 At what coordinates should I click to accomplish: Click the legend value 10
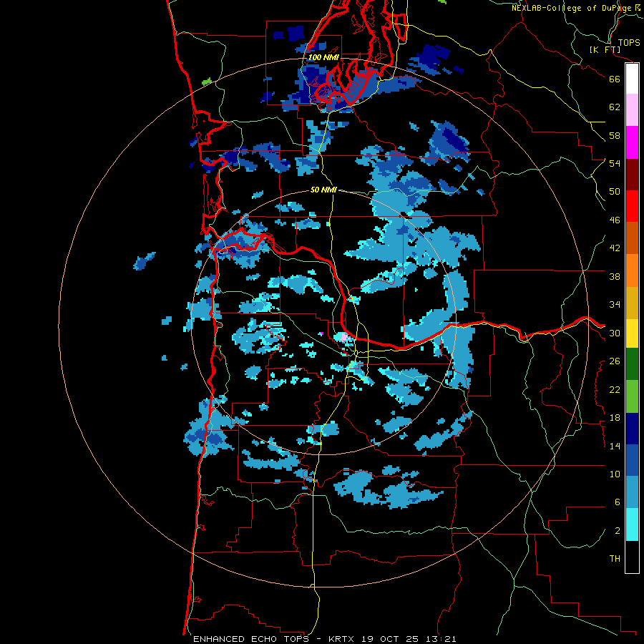coord(615,474)
